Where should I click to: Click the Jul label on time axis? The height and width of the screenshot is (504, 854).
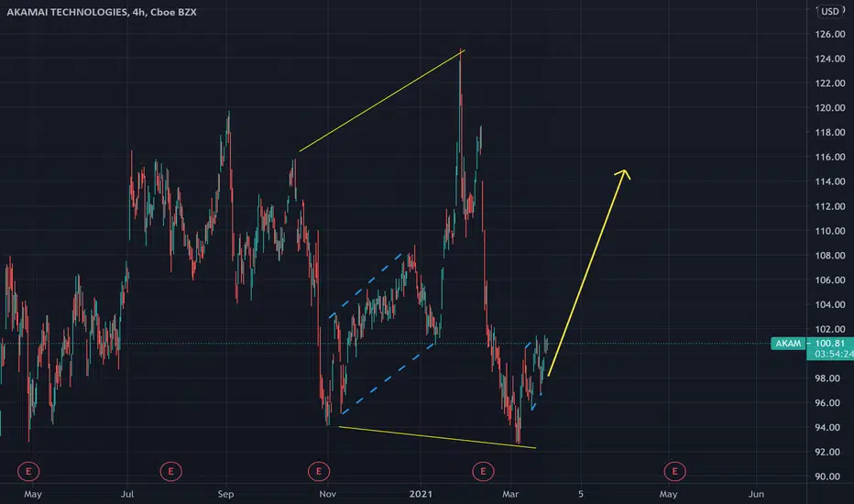[x=126, y=494]
